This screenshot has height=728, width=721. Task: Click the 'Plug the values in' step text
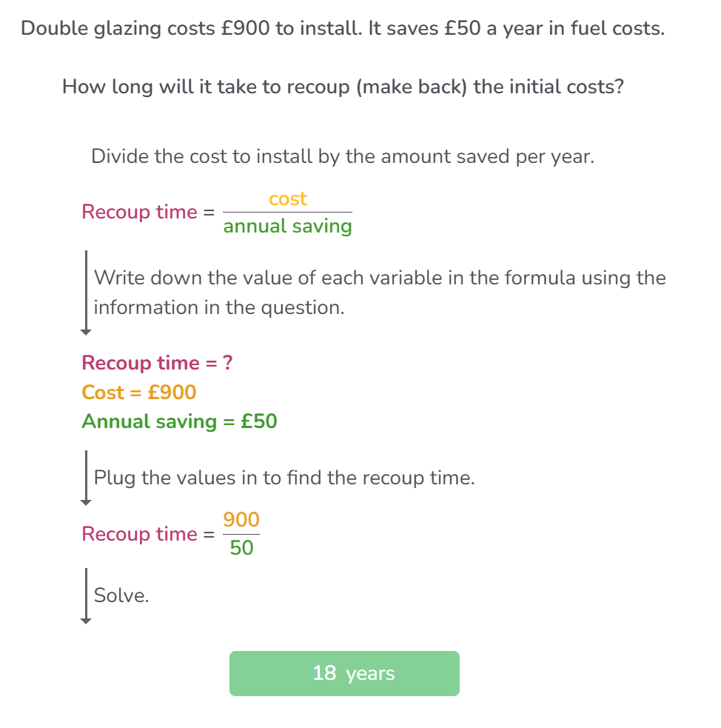[x=284, y=478]
